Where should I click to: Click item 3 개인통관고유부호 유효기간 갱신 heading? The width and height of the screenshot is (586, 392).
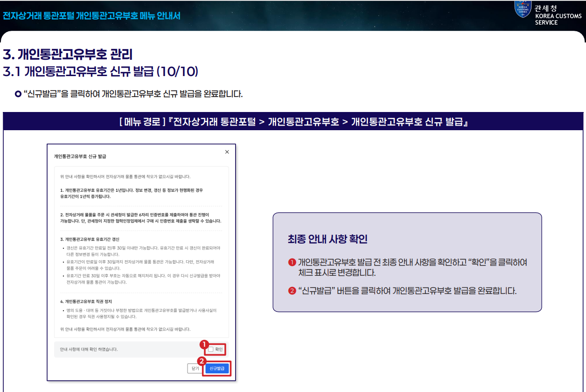pyautogui.click(x=90, y=239)
